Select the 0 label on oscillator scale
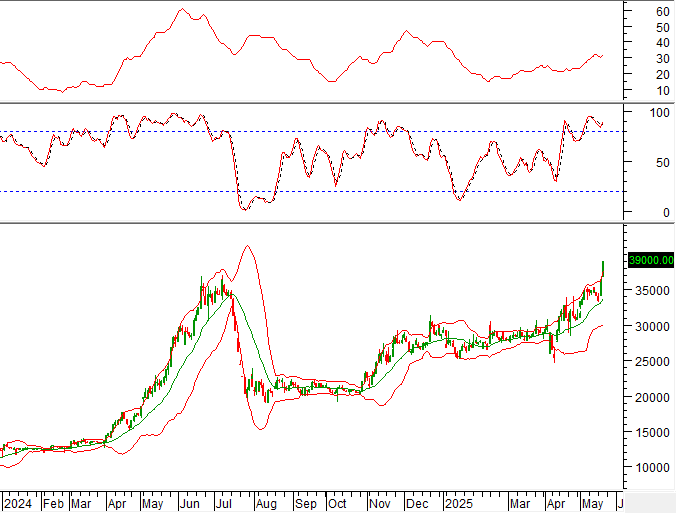The height and width of the screenshot is (513, 676). tap(666, 212)
